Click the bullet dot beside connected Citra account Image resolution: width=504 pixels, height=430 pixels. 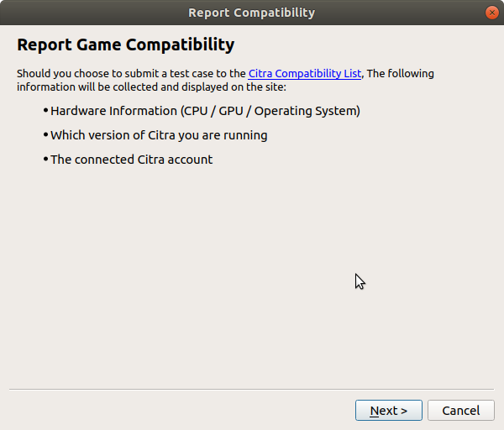click(x=45, y=159)
